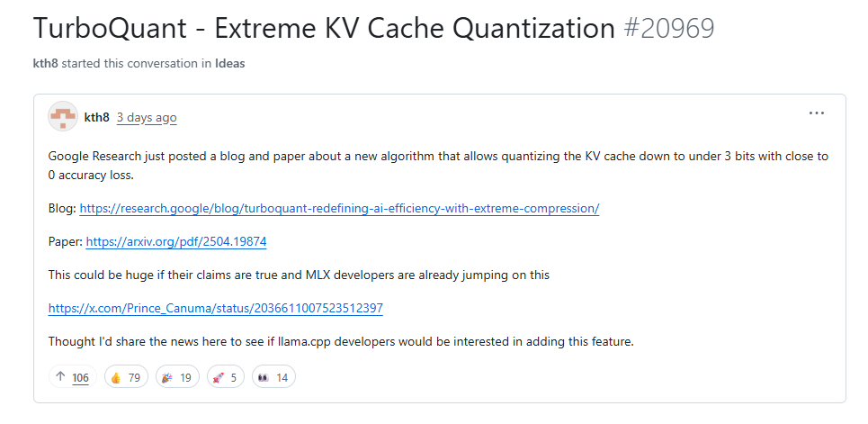This screenshot has height=424, width=868.
Task: Open the post options three-dot menu
Action: click(x=816, y=113)
